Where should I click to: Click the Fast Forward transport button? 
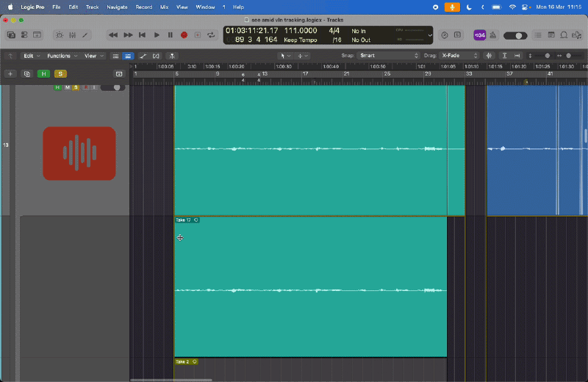128,35
